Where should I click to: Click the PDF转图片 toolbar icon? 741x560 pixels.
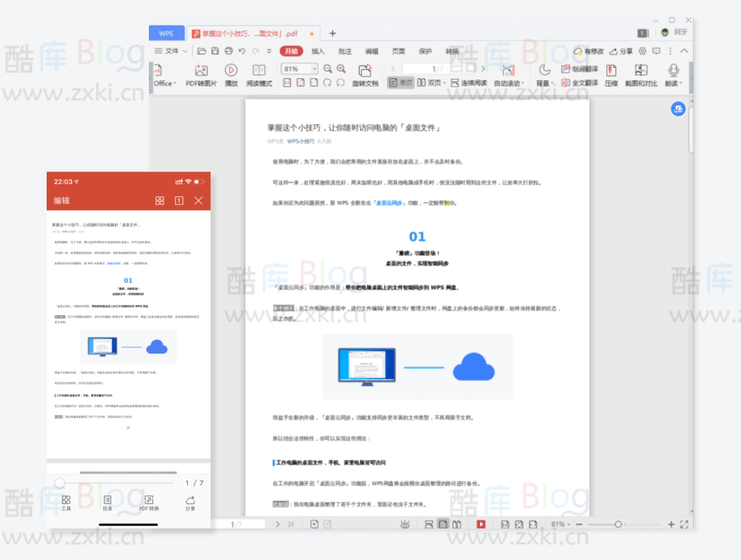coord(201,70)
